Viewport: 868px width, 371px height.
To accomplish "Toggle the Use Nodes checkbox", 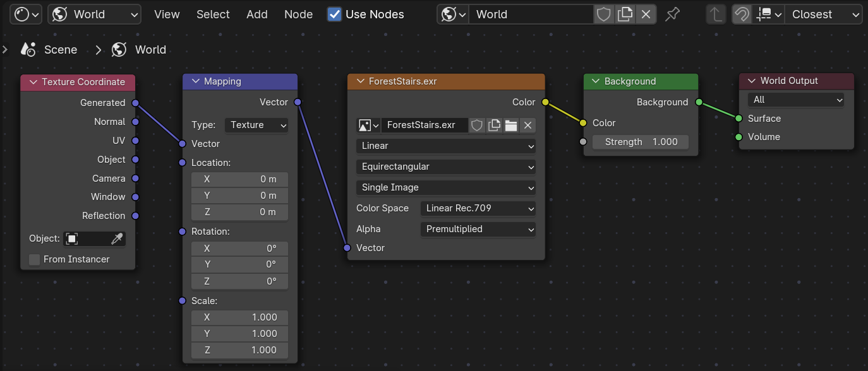I will [x=335, y=14].
